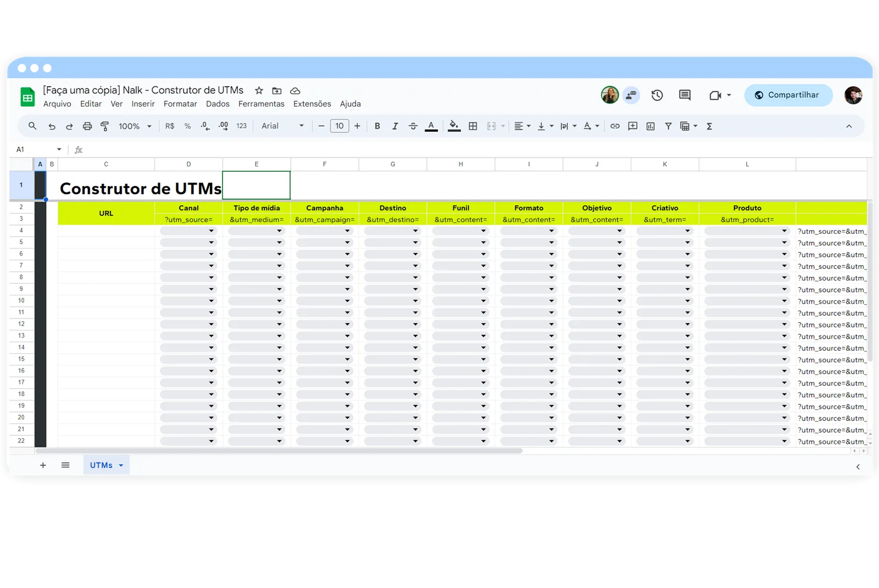Toggle italic formatting
Screen dimensions: 879x588
394,126
